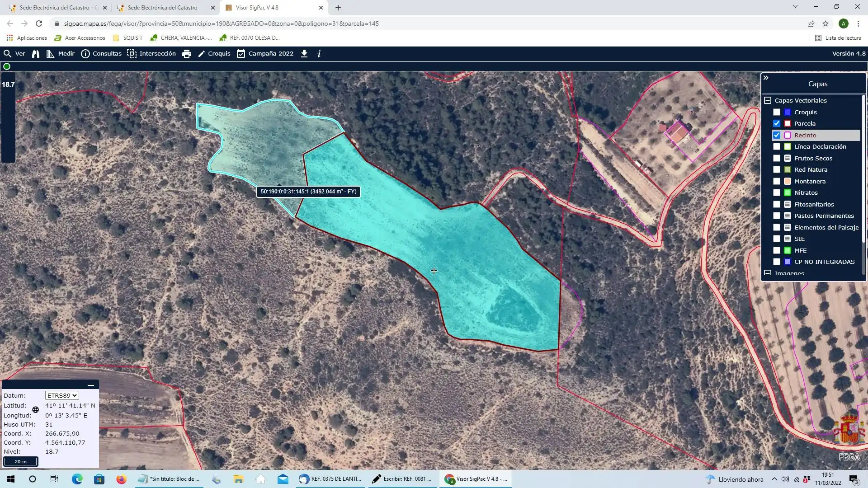This screenshot has height=488, width=868.
Task: Open the Lista de lectura panel
Action: (x=838, y=38)
